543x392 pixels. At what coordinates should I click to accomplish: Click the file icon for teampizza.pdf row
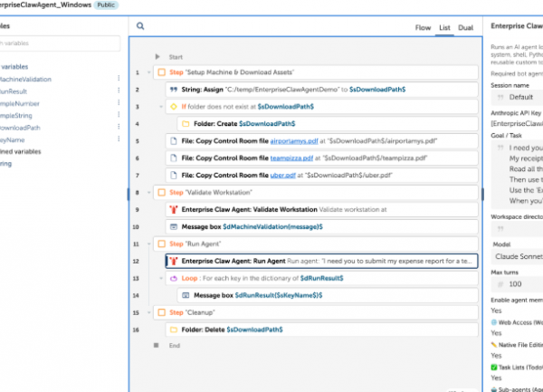(174, 158)
